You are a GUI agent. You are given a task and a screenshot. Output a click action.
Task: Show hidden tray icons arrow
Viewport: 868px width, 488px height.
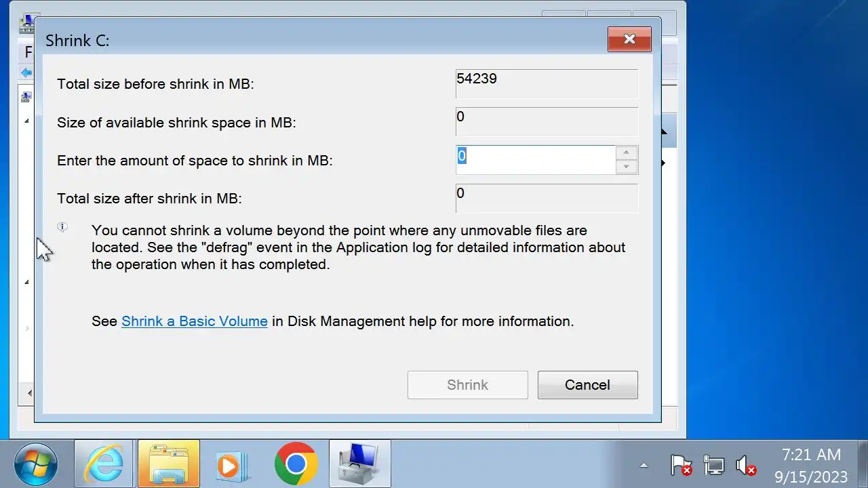[644, 466]
